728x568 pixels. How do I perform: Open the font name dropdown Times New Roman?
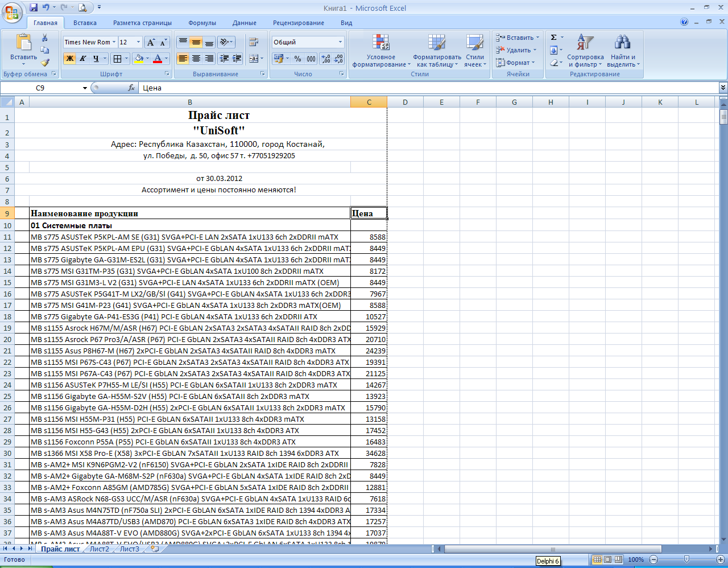pos(114,42)
